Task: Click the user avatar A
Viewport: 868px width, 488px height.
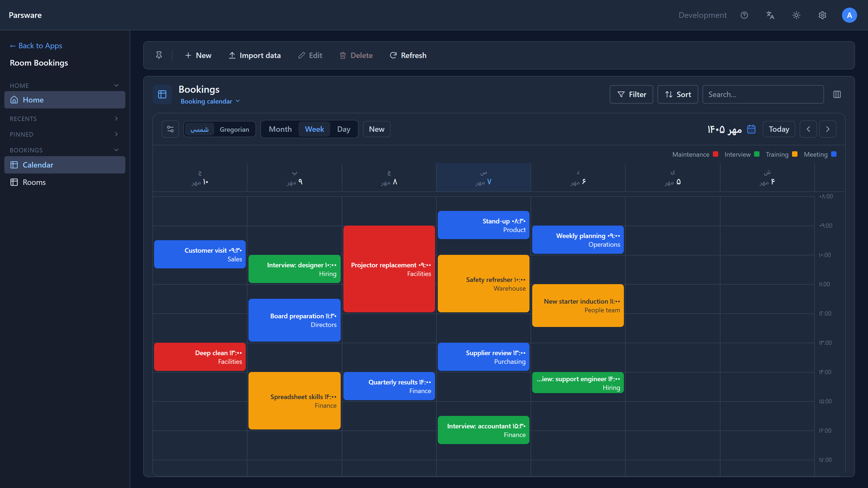Action: [x=849, y=15]
